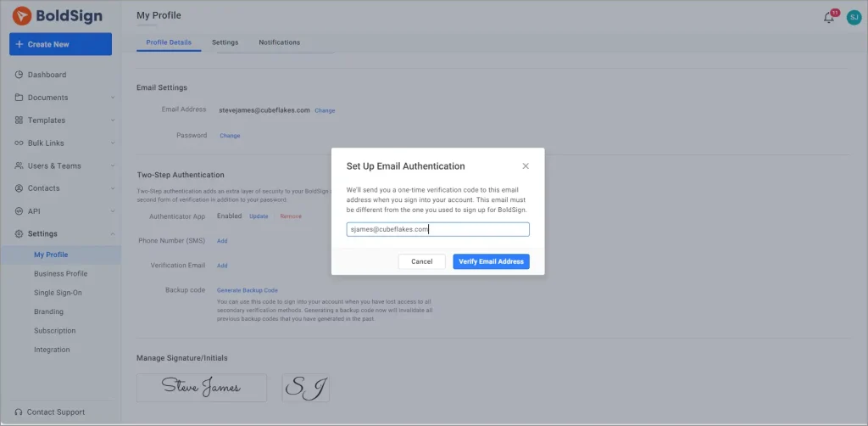868x426 pixels.
Task: Close the Email Authentication dialog
Action: (x=526, y=166)
